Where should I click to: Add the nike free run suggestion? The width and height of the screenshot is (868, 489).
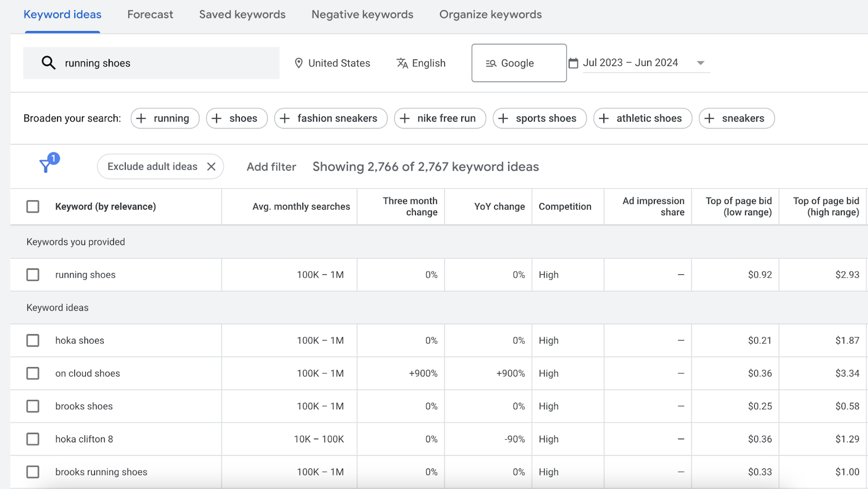click(x=440, y=118)
